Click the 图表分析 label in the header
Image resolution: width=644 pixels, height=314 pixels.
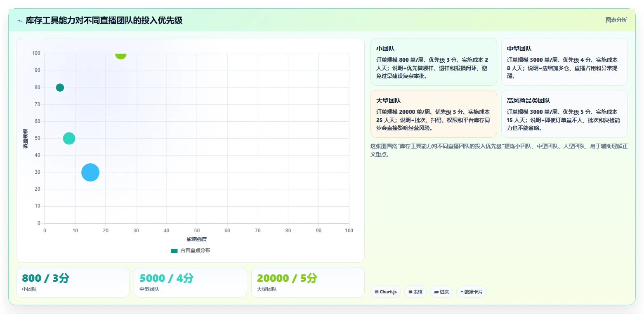click(616, 20)
